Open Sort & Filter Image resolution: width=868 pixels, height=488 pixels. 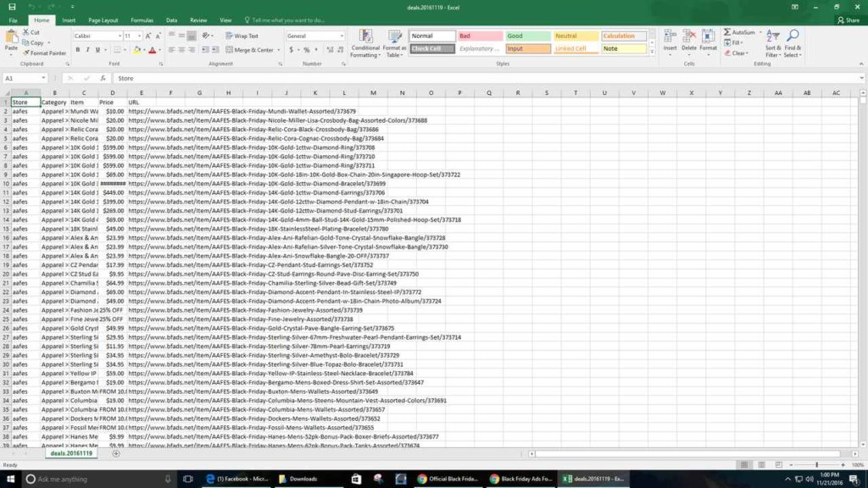point(773,43)
